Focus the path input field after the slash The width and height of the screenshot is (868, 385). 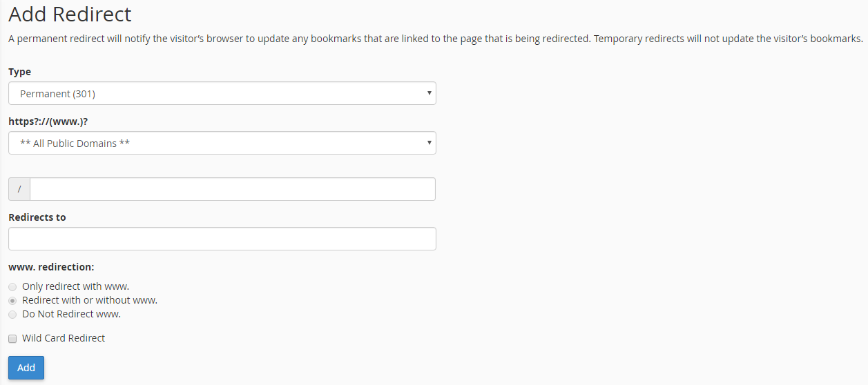pyautogui.click(x=233, y=189)
